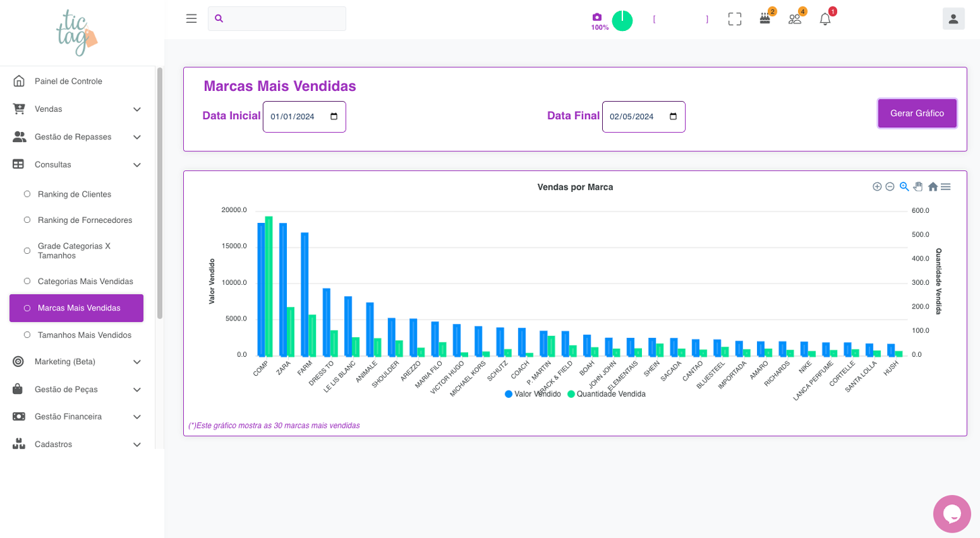The height and width of the screenshot is (538, 980).
Task: Open Ranking de Clientes
Action: [x=74, y=194]
